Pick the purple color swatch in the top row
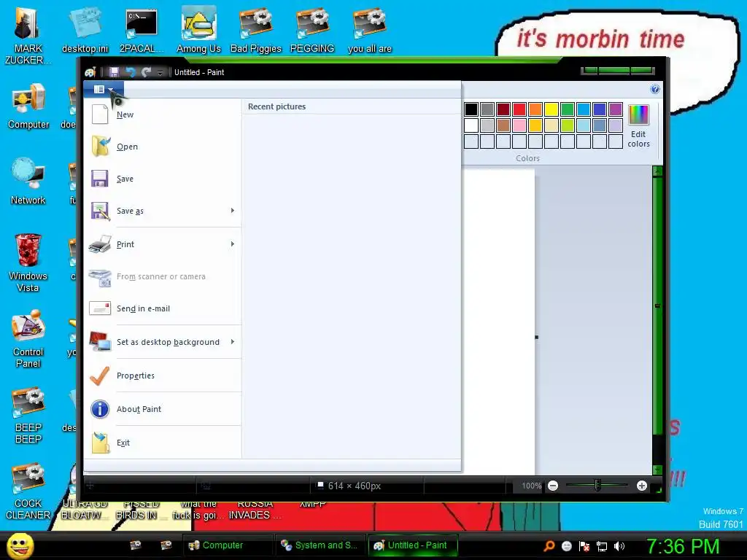747x560 pixels. [x=616, y=109]
